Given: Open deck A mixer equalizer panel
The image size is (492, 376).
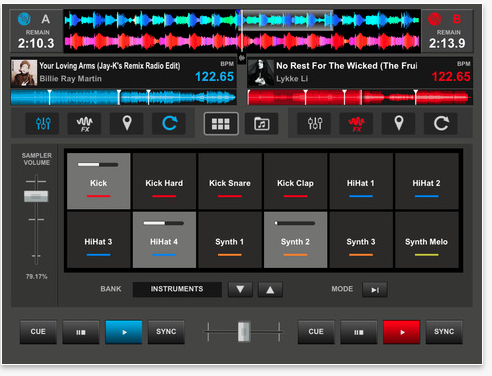Looking at the screenshot, I should [43, 124].
